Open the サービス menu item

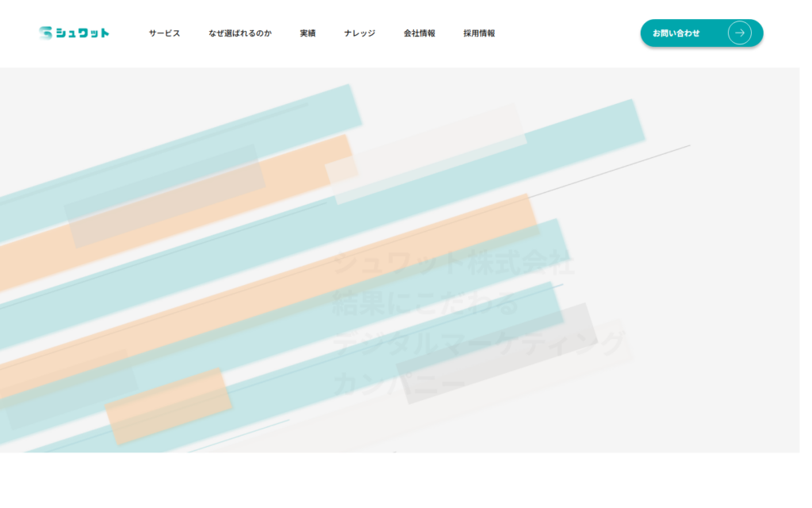[x=164, y=33]
